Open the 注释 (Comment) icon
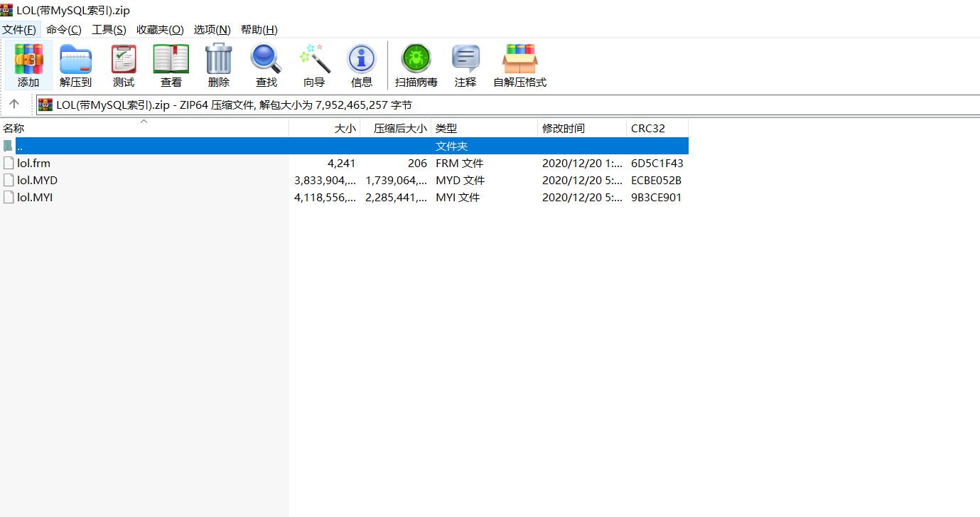 (465, 60)
